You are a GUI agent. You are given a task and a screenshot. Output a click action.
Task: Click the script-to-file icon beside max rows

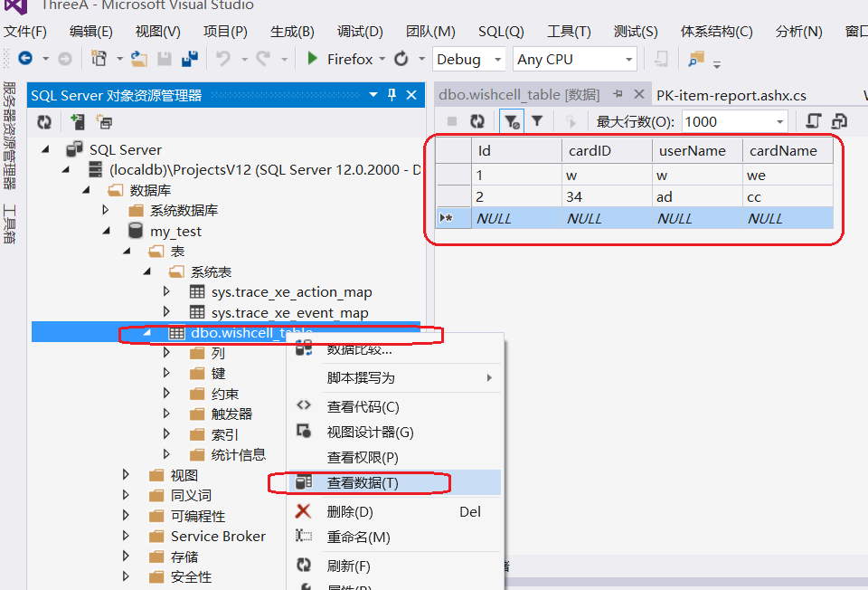pyautogui.click(x=813, y=121)
